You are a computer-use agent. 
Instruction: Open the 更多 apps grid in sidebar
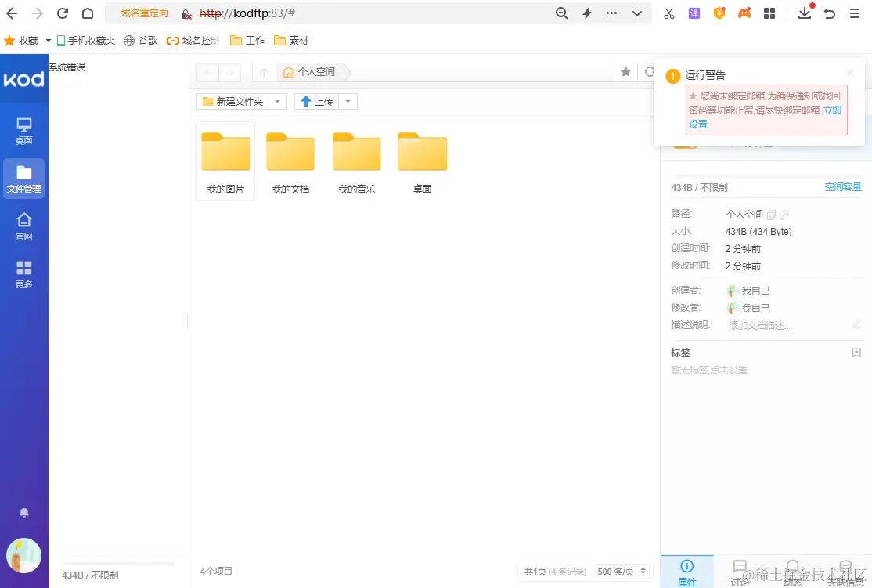coord(24,274)
